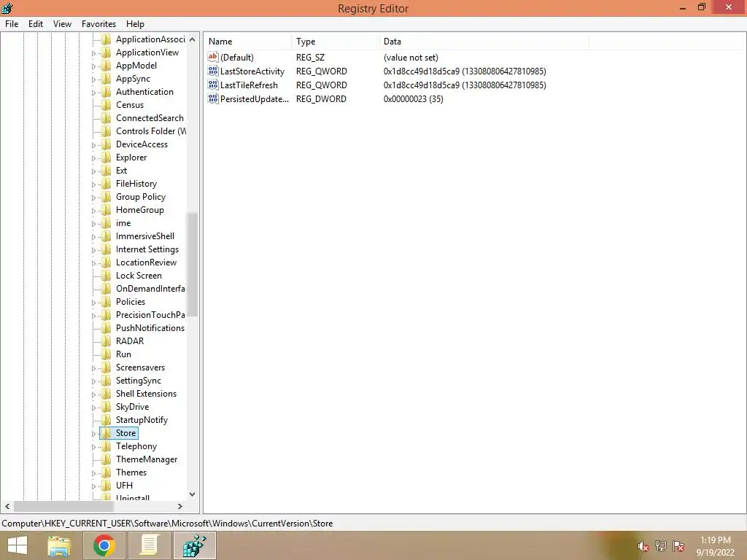Click the AppModel key folder icon

point(107,65)
